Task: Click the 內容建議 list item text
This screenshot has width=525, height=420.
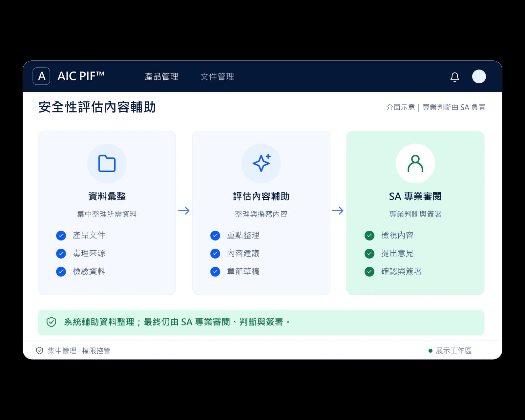Action: (243, 253)
